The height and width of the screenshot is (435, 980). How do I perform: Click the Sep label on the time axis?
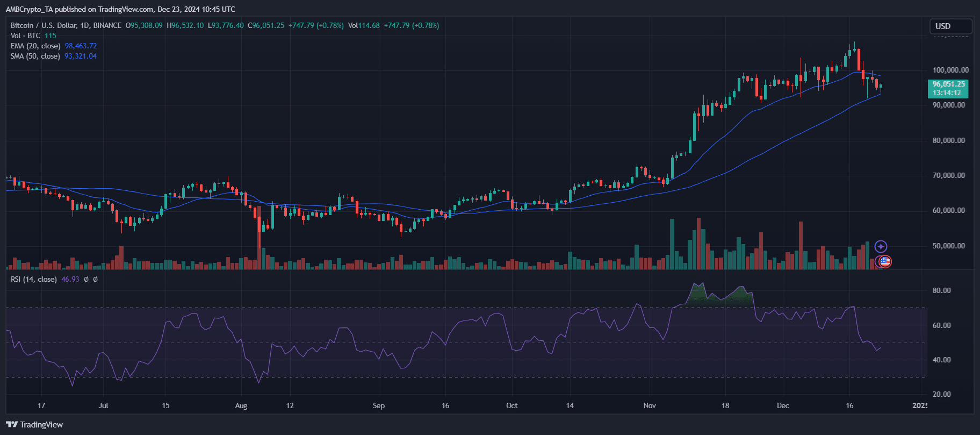click(379, 405)
